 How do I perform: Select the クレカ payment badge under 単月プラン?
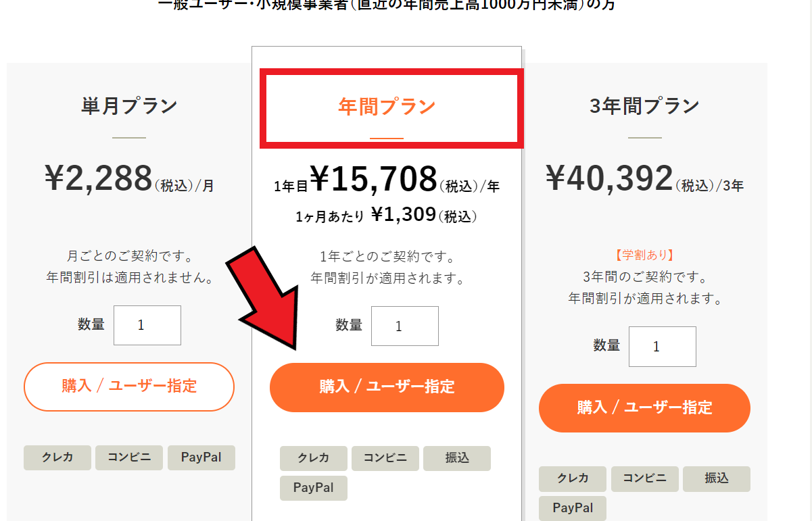click(x=57, y=457)
